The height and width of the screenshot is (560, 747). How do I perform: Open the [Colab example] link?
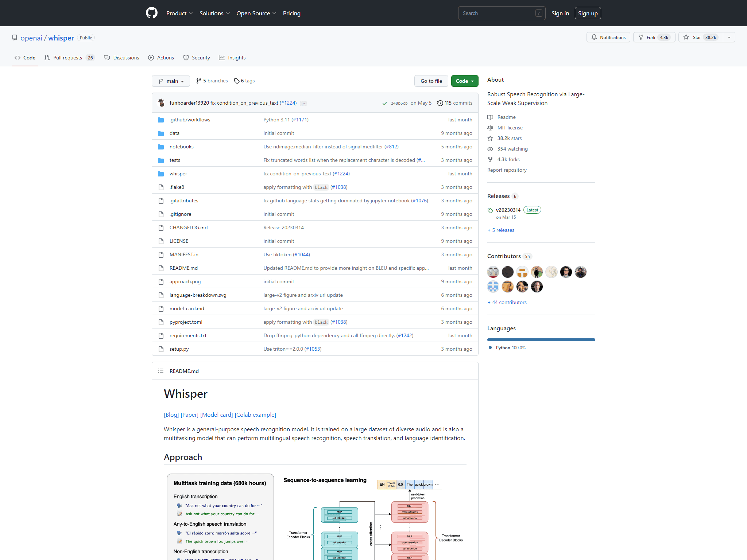(x=255, y=415)
